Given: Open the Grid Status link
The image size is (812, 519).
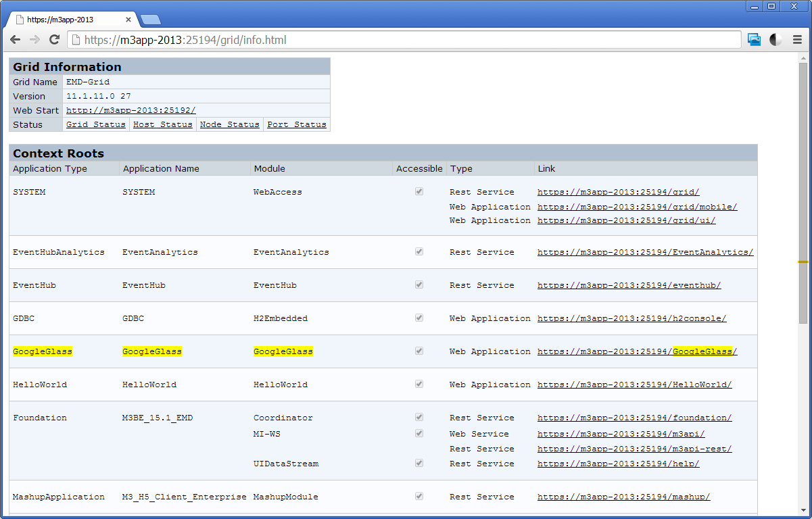Looking at the screenshot, I should click(x=95, y=124).
